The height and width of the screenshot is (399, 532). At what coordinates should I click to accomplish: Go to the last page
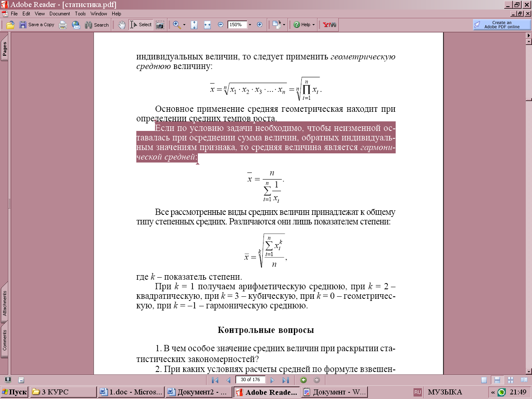[286, 380]
